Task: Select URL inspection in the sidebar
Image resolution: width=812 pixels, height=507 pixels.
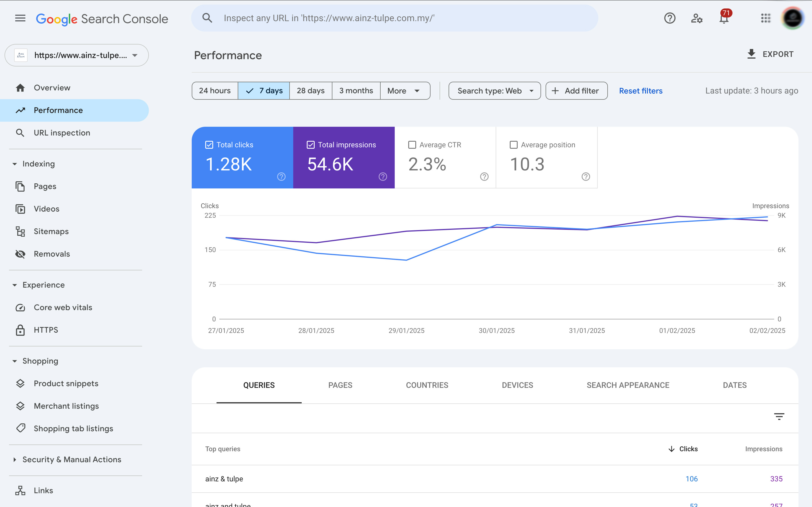Action: (62, 132)
